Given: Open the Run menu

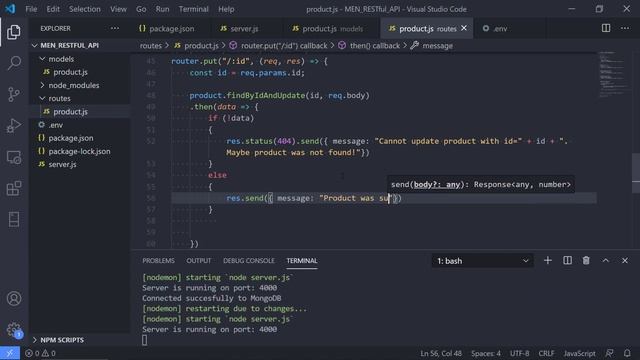Looking at the screenshot, I should pos(162,9).
